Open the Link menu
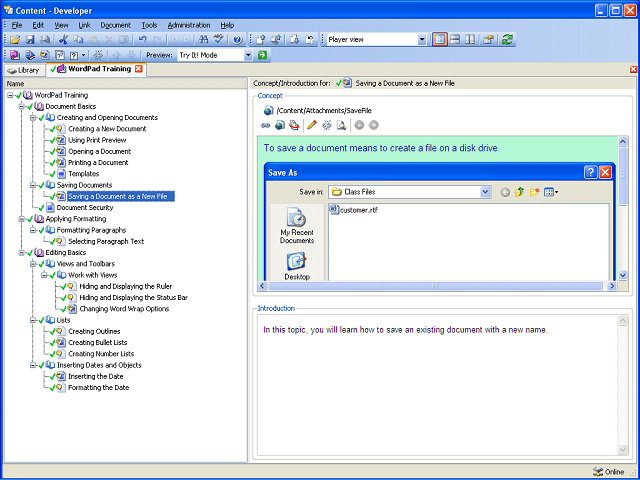This screenshot has height=480, width=640. coord(84,25)
